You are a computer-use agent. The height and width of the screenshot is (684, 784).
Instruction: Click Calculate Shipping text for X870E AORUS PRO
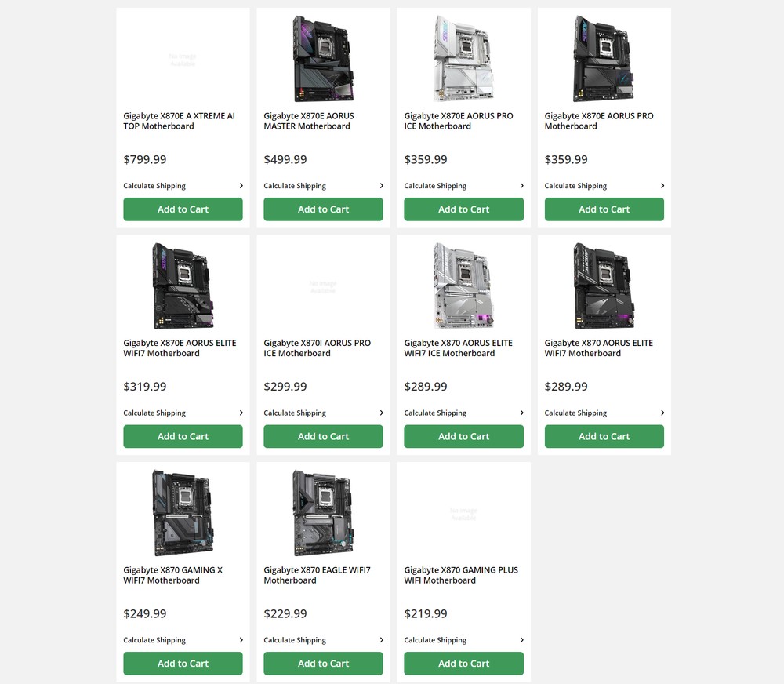[x=575, y=186]
